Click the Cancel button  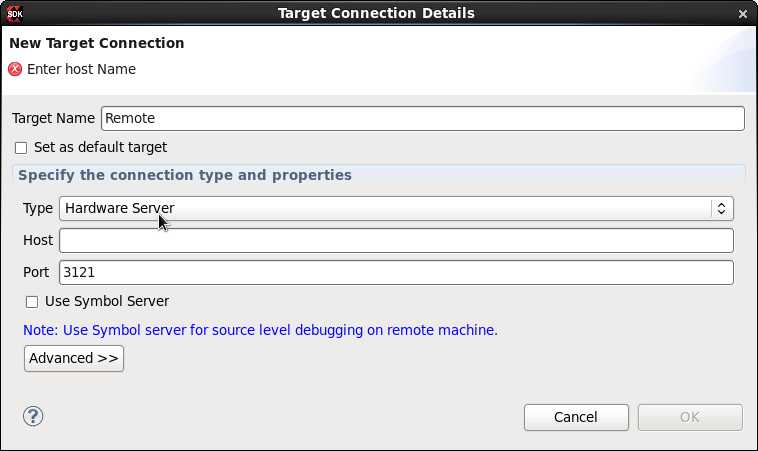pyautogui.click(x=576, y=417)
